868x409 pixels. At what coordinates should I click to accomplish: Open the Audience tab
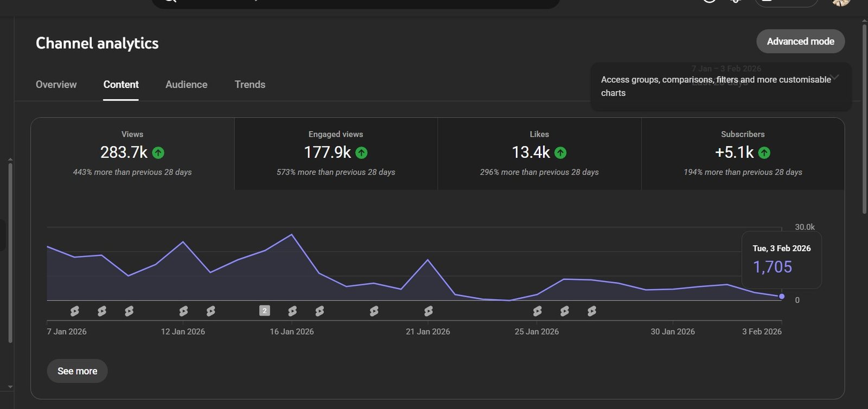[x=186, y=85]
